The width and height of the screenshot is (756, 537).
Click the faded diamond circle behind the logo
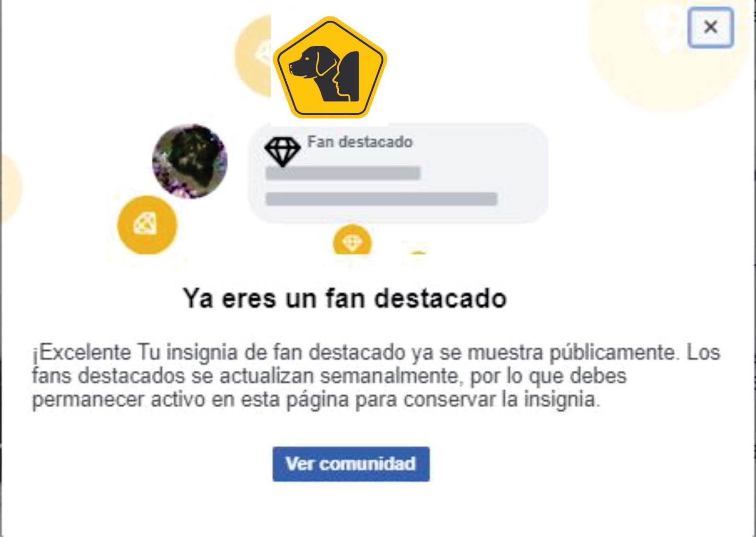coord(254,56)
